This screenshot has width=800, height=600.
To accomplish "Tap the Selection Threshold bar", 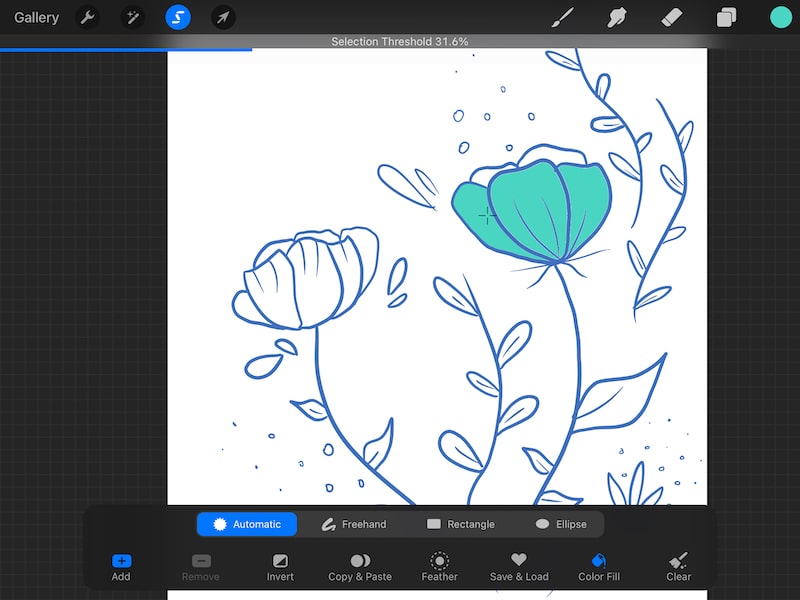I will [400, 42].
